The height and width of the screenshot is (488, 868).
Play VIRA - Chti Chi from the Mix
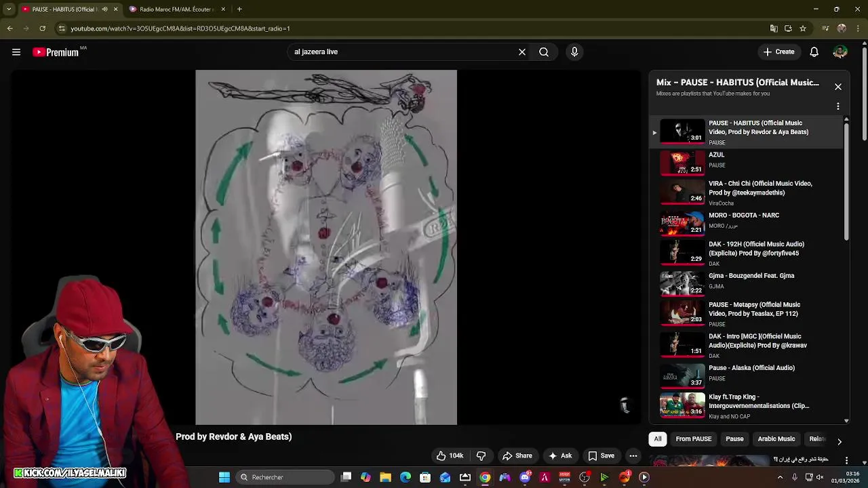click(746, 192)
